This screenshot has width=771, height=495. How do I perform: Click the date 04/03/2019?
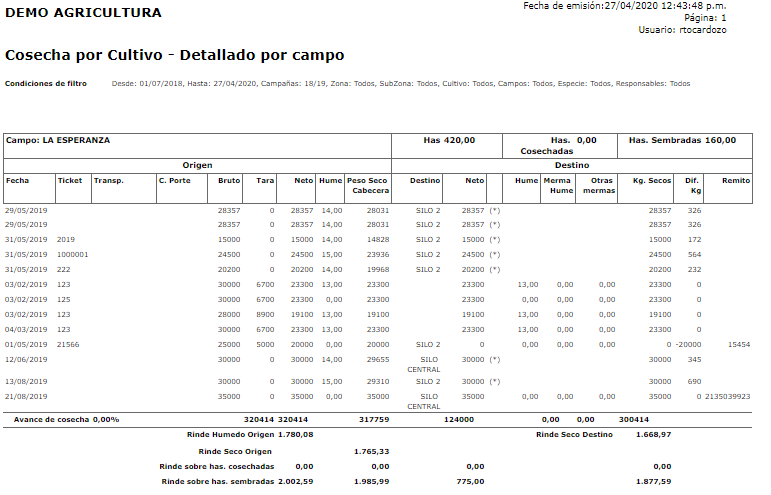(26, 330)
